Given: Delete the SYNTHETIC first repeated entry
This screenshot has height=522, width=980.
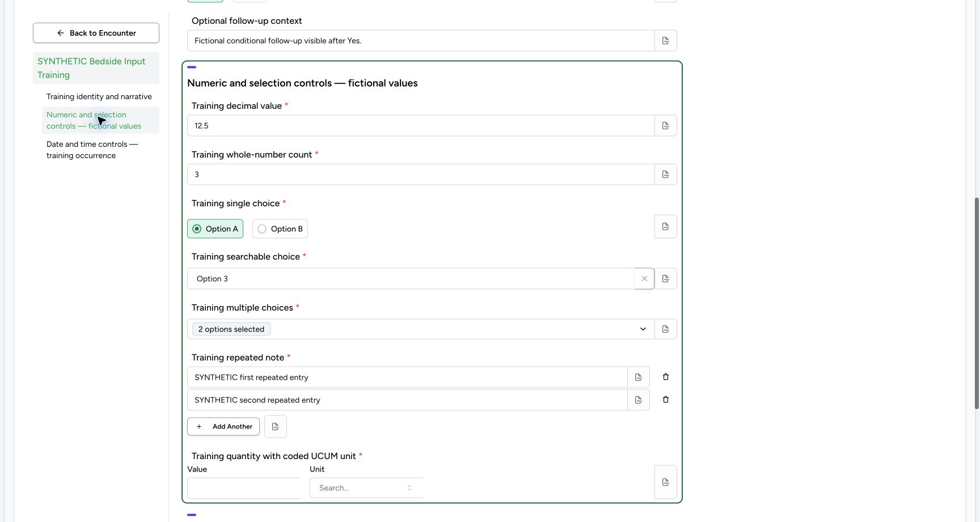Looking at the screenshot, I should [666, 377].
